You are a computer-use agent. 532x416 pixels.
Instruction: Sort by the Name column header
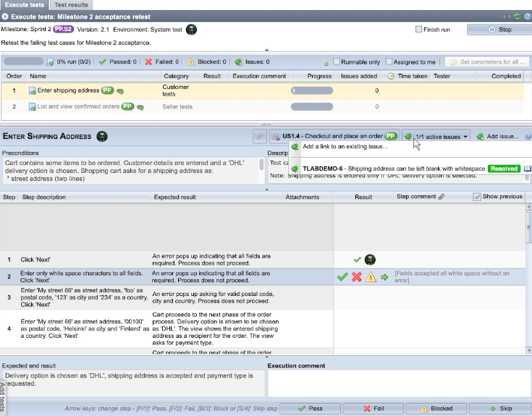click(x=93, y=76)
